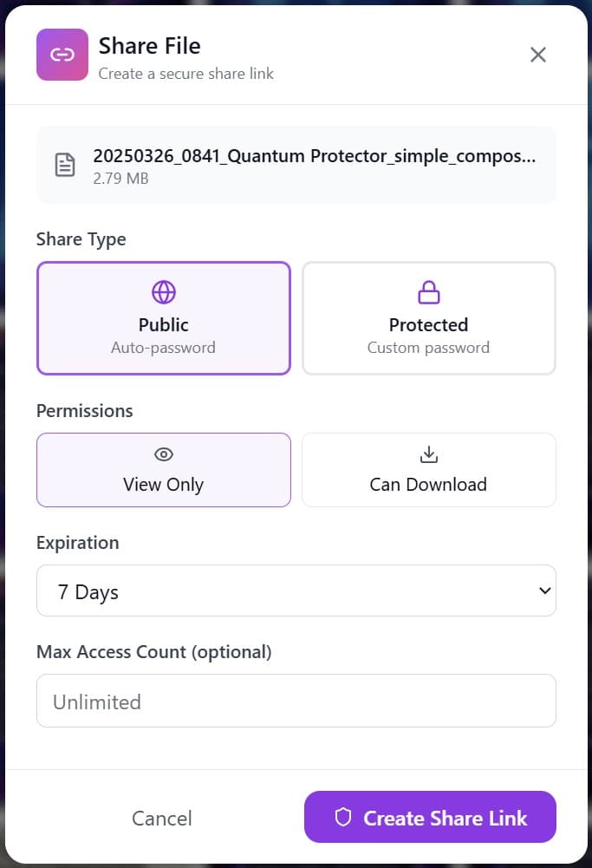Click the Unlimited max access count field
The width and height of the screenshot is (592, 868).
coord(296,701)
